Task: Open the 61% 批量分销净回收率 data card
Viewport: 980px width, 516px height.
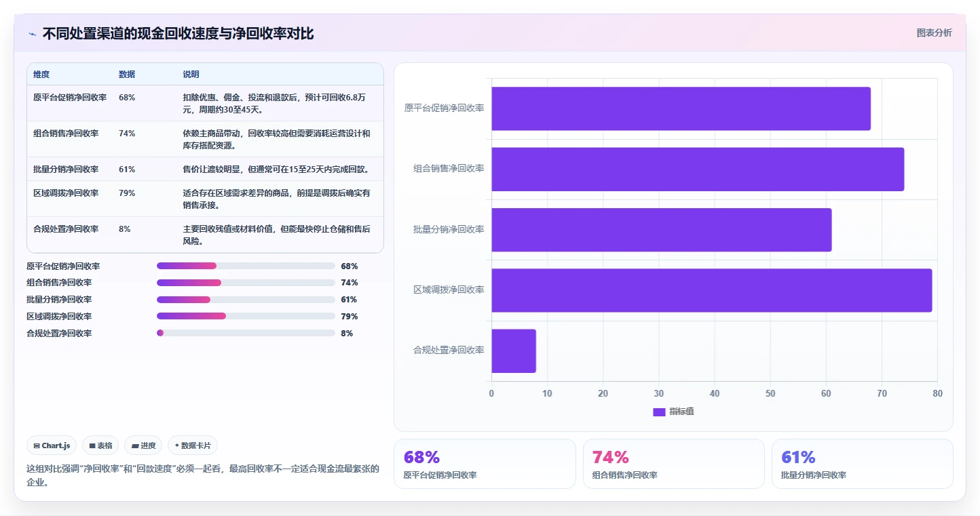Action: click(x=863, y=464)
